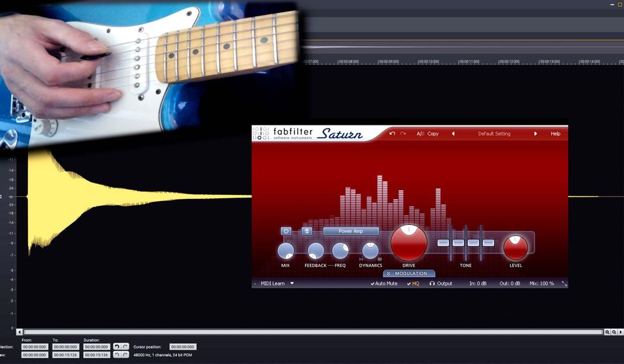This screenshot has width=624, height=364.
Task: Click the band solo icon beside power
Action: 306,231
